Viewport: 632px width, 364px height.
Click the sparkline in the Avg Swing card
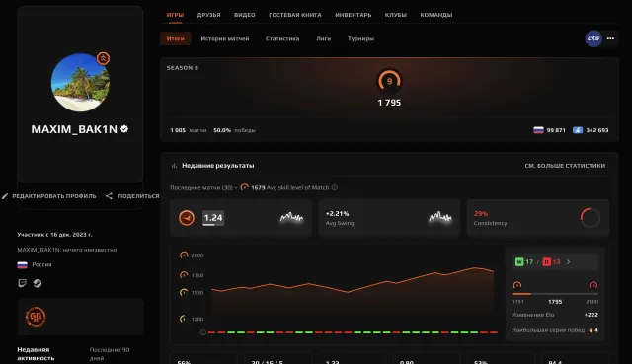[439, 217]
